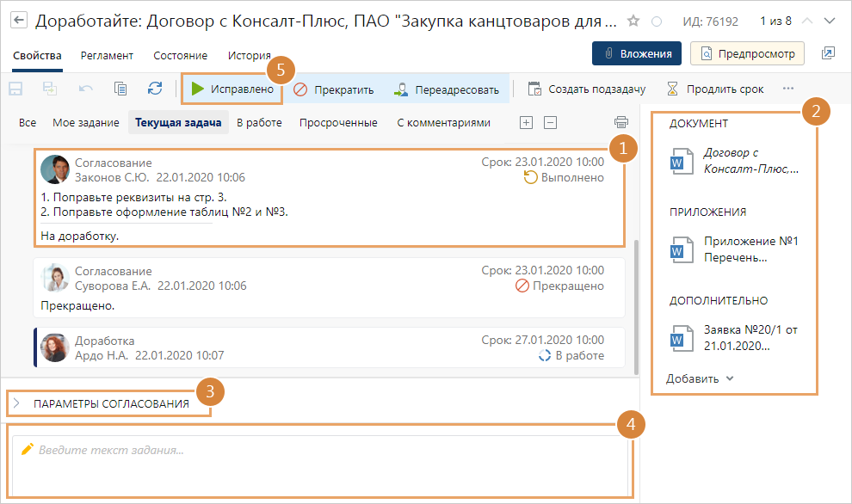This screenshot has width=852, height=504.
Task: Switch to the Регламент tab
Action: click(107, 56)
